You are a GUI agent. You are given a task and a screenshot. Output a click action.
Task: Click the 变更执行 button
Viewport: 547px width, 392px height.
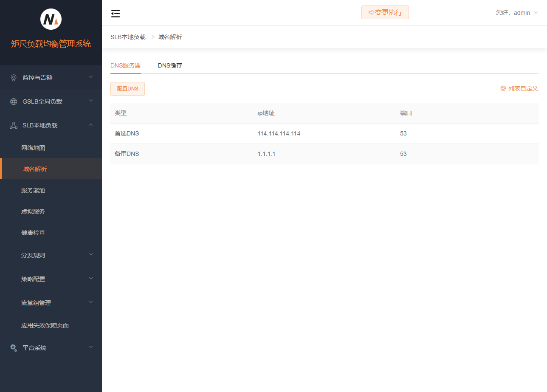tap(385, 13)
